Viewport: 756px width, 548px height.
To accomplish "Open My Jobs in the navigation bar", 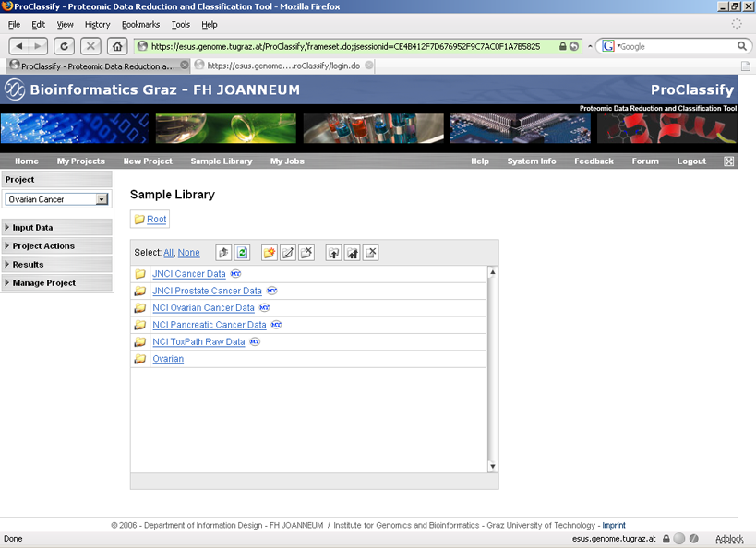I will [x=287, y=161].
